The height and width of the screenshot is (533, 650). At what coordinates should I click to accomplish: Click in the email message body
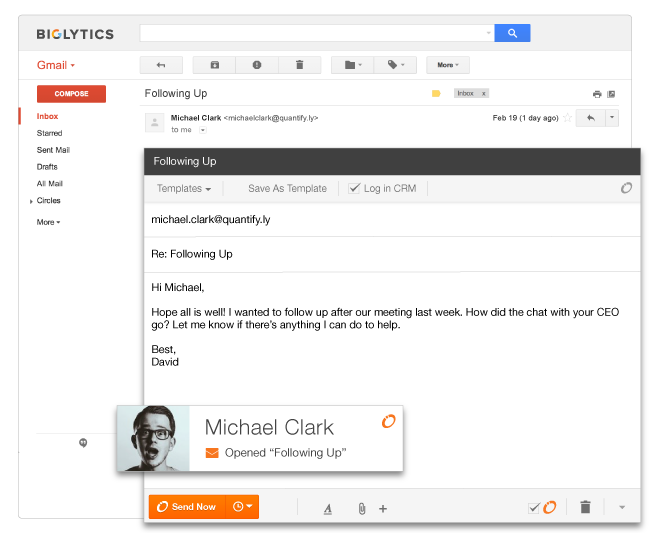[392, 338]
